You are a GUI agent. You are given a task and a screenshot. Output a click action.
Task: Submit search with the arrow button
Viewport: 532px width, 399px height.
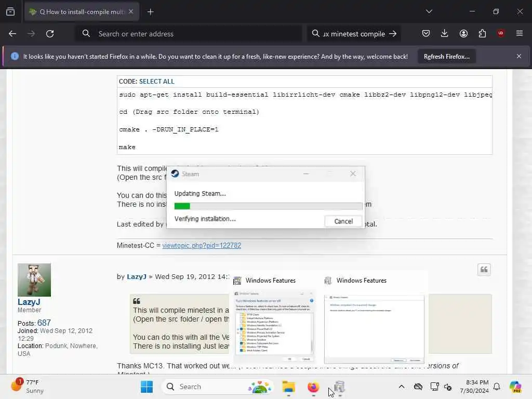393,34
